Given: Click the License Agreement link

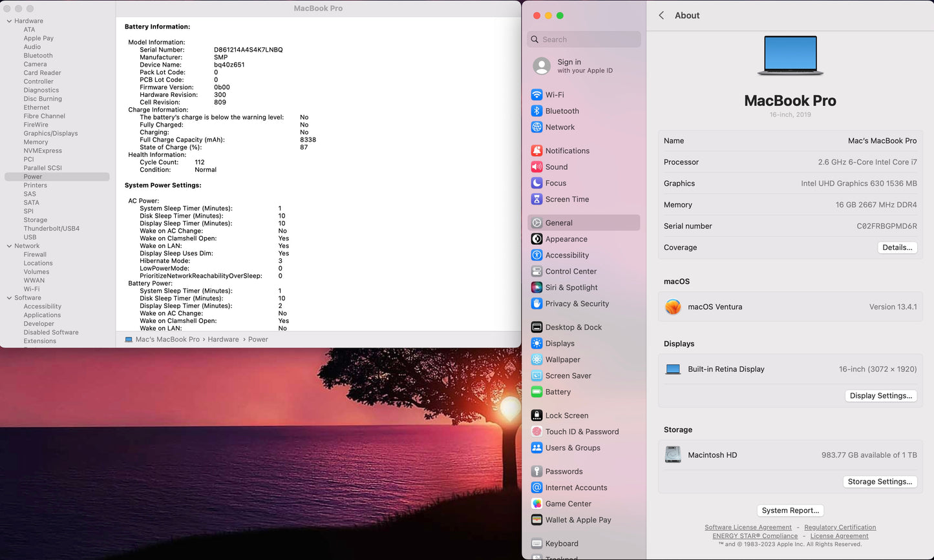Looking at the screenshot, I should click(840, 536).
